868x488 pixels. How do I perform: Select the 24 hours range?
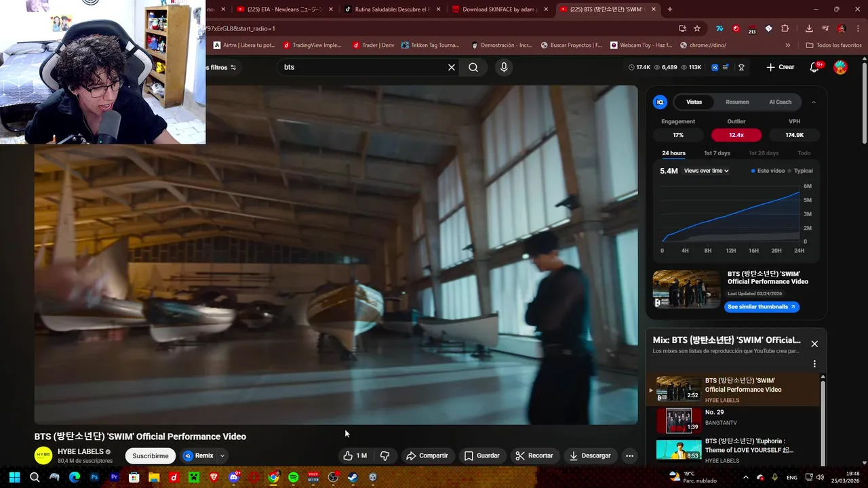673,153
